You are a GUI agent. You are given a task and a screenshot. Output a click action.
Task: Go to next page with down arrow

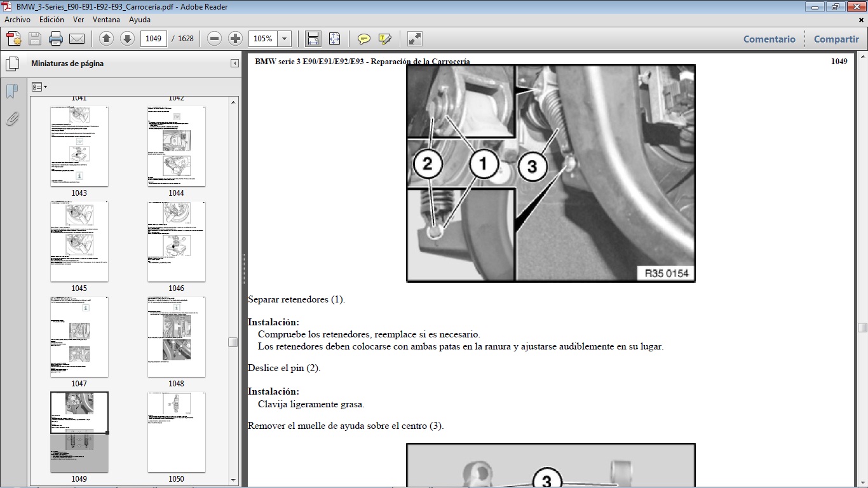[x=126, y=39]
